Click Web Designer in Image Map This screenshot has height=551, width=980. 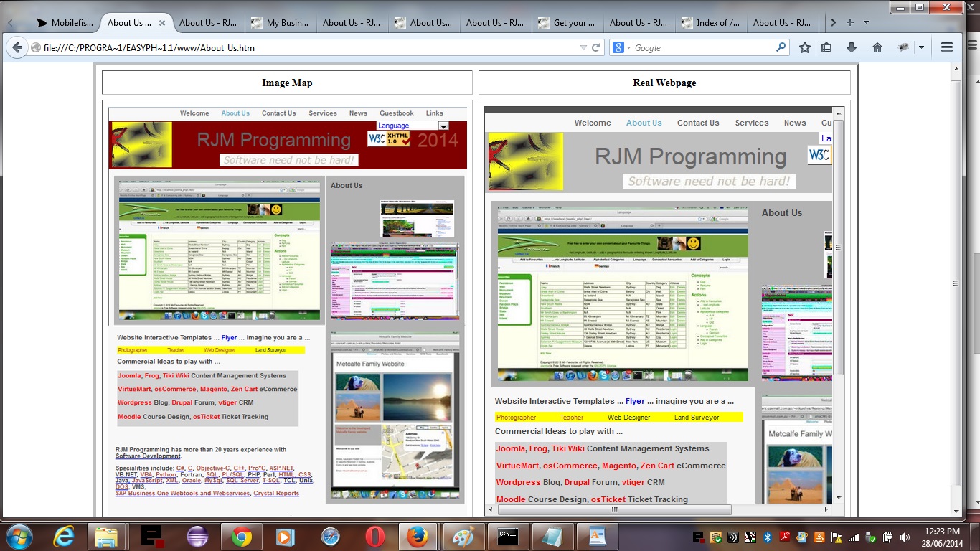click(220, 350)
